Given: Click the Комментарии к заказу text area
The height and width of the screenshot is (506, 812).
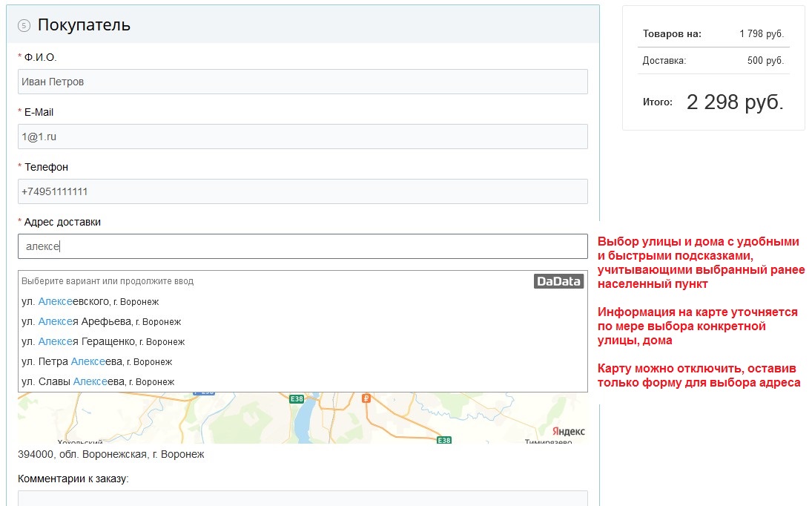Looking at the screenshot, I should click(303, 498).
